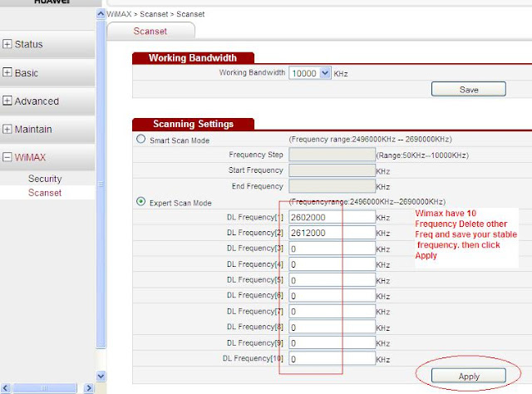Screen dimensions: 532x394
Task: Click the DL Frequency[5] field
Action: 332,280
